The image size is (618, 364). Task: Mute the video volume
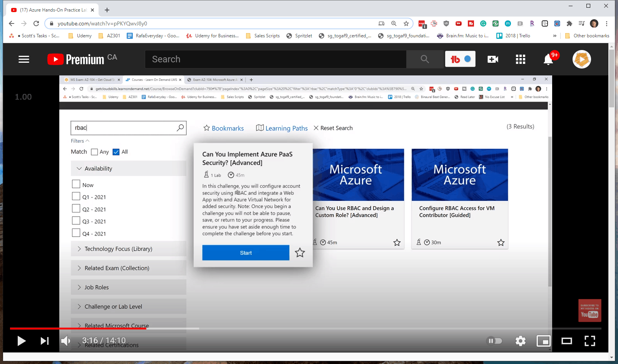click(x=66, y=341)
